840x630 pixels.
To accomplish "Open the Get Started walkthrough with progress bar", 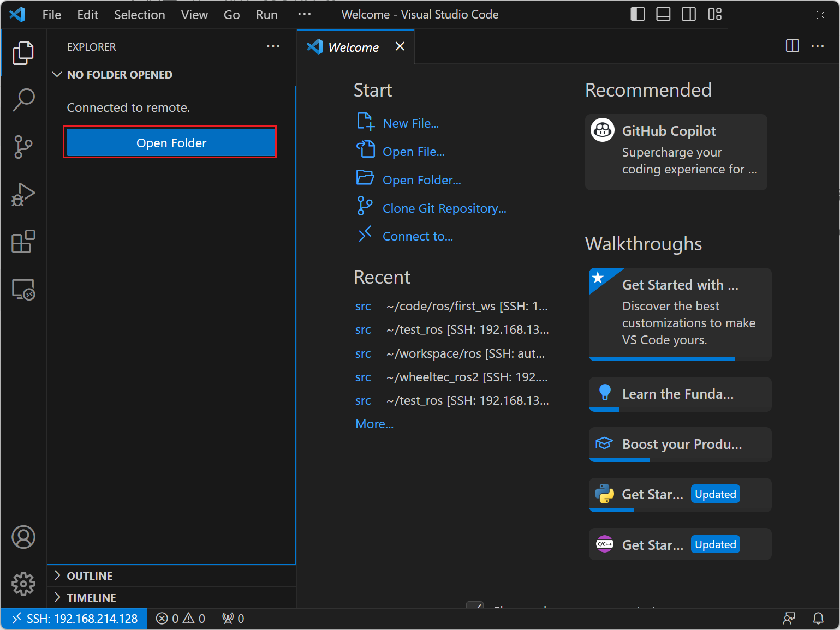I will pos(680,314).
